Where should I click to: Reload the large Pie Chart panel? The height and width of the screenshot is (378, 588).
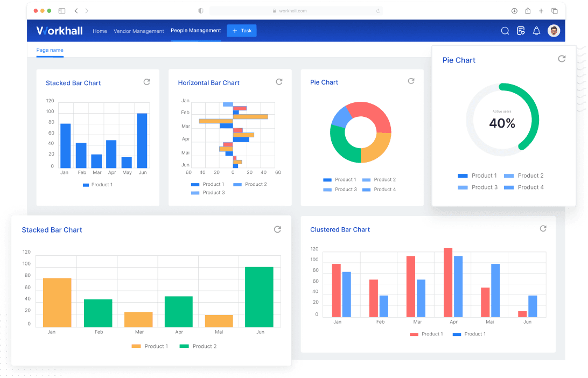tap(562, 59)
